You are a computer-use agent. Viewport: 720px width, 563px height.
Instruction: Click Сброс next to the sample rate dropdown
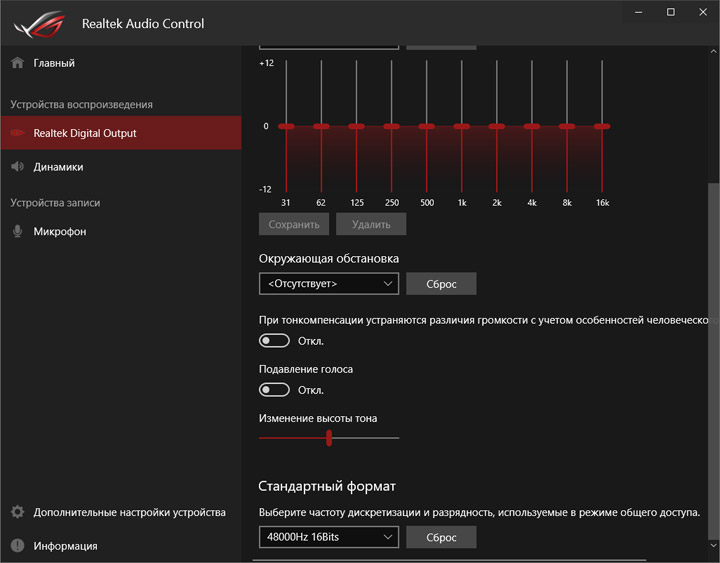point(441,537)
